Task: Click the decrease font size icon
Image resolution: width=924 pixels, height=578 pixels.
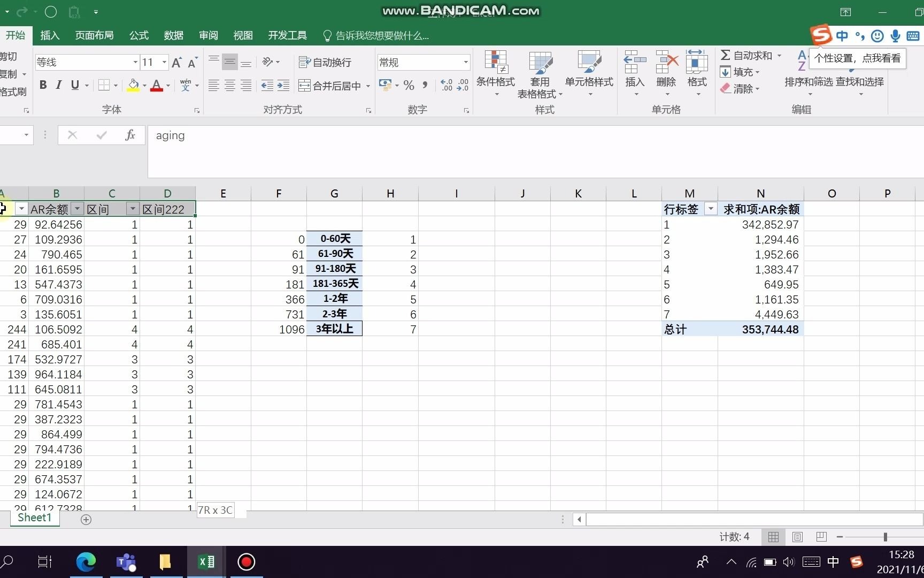Action: coord(193,63)
